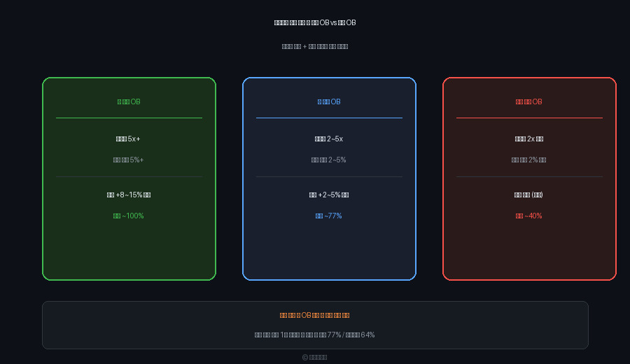The image size is (630, 364).
Task: Select the red card's OB heading
Action: 528,101
